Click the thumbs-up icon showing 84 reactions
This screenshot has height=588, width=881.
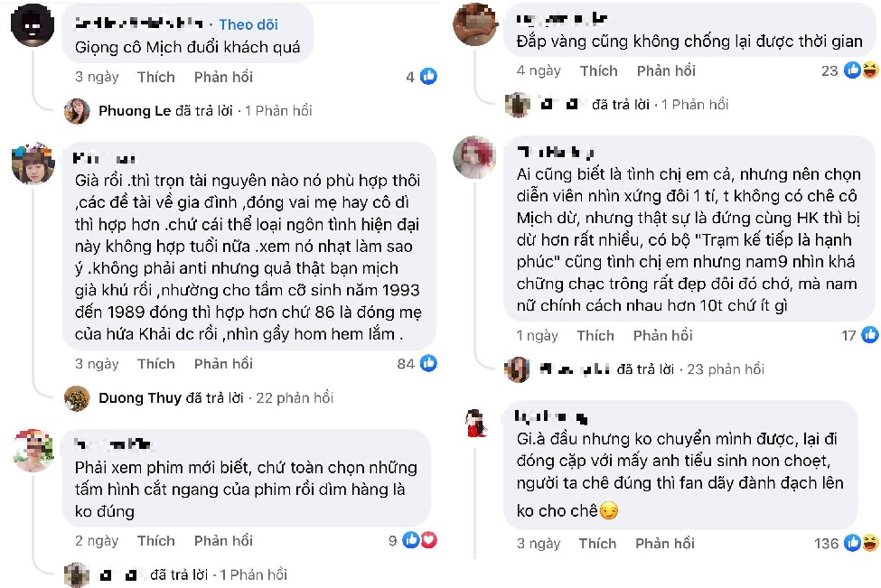click(x=427, y=364)
